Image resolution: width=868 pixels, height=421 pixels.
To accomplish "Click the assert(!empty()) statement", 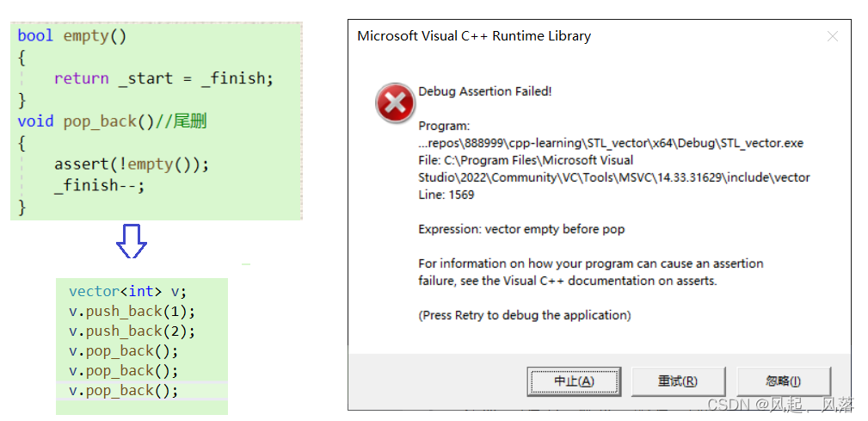I will pos(132,164).
